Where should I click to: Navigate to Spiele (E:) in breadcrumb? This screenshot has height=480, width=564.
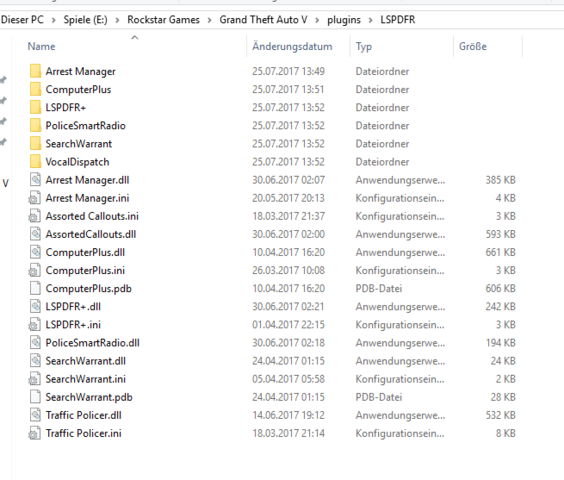85,20
